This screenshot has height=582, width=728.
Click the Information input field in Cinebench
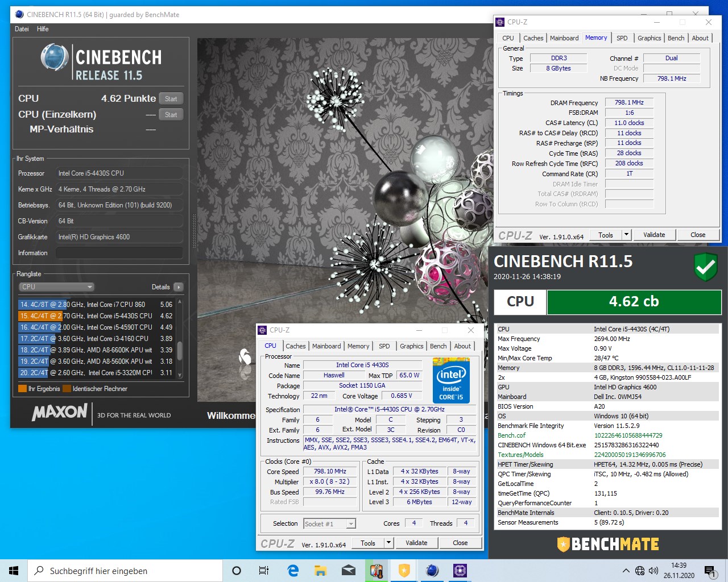pyautogui.click(x=119, y=253)
